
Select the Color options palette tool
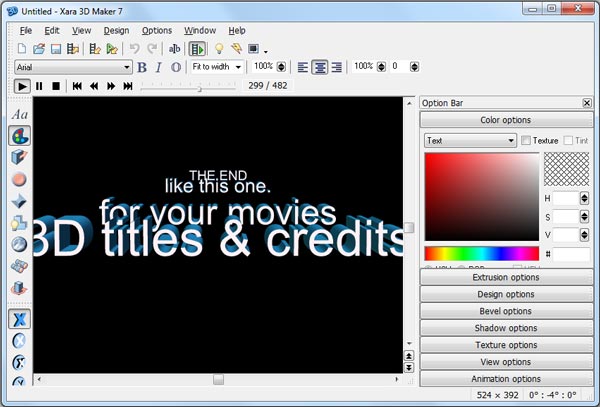pos(20,136)
